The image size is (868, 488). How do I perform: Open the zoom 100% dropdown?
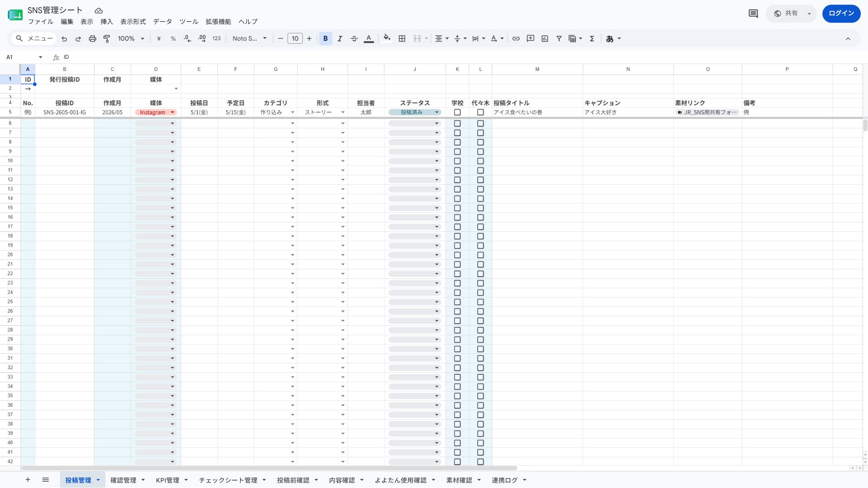(131, 39)
